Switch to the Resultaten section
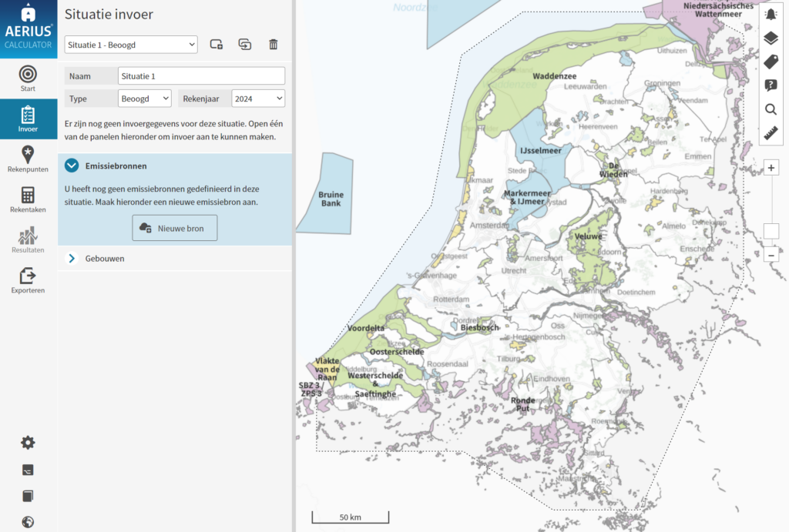Screen dimensions: 789x532 28,239
